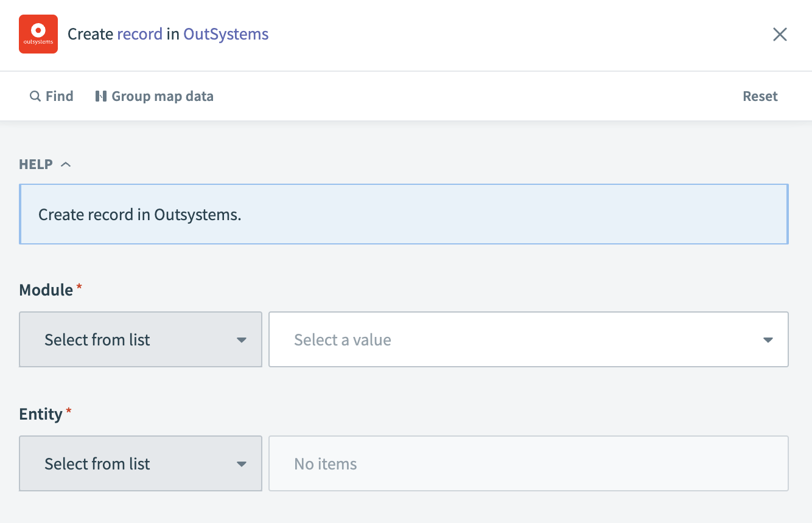Click the Group map data icon

tap(101, 96)
